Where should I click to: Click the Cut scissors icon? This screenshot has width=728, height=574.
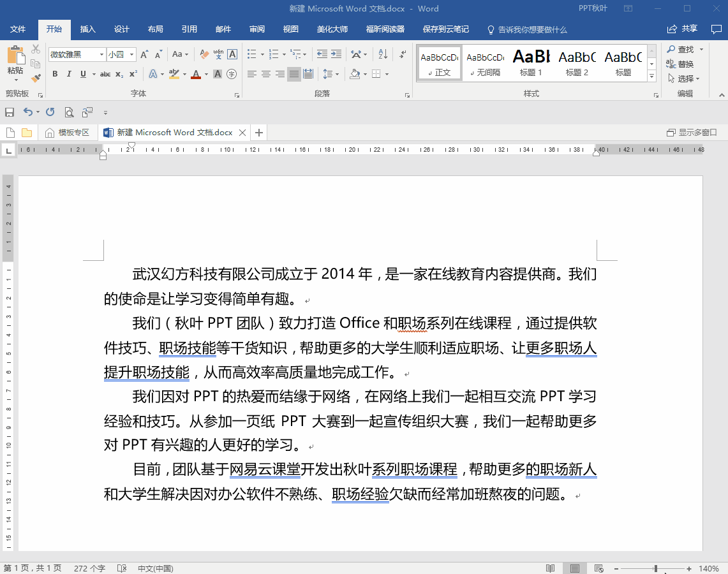(x=36, y=49)
